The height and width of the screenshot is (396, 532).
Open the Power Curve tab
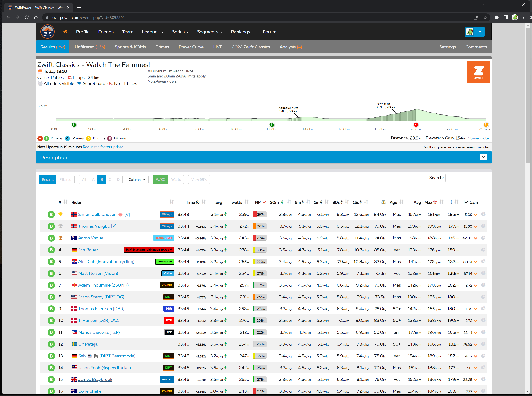pyautogui.click(x=191, y=47)
